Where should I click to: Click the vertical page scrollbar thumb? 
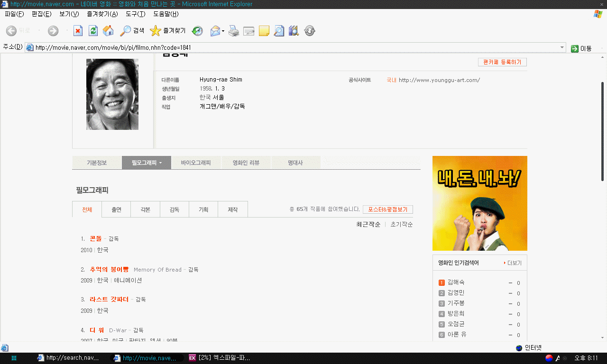[603, 130]
